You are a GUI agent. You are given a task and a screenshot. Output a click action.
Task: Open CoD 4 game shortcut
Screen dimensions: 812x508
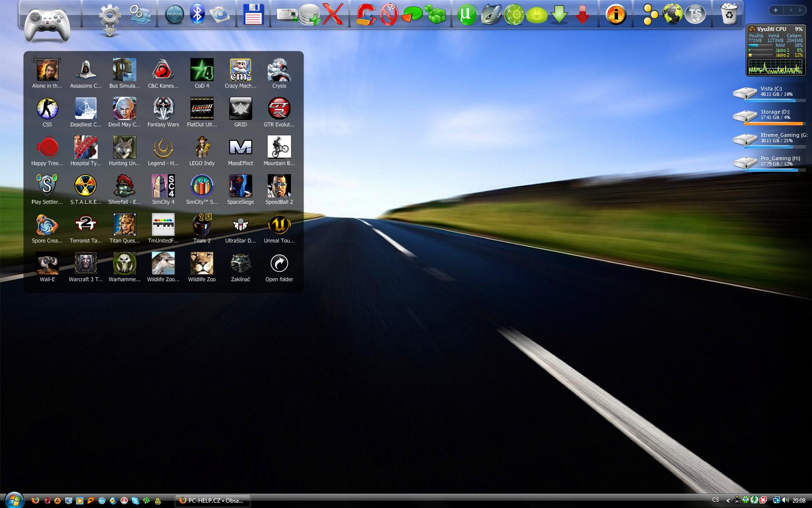[x=202, y=71]
